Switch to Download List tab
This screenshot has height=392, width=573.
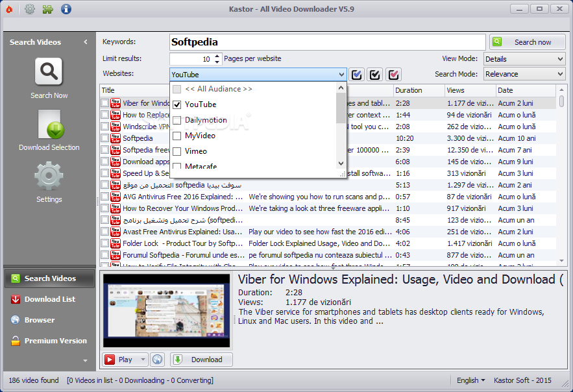click(x=50, y=299)
